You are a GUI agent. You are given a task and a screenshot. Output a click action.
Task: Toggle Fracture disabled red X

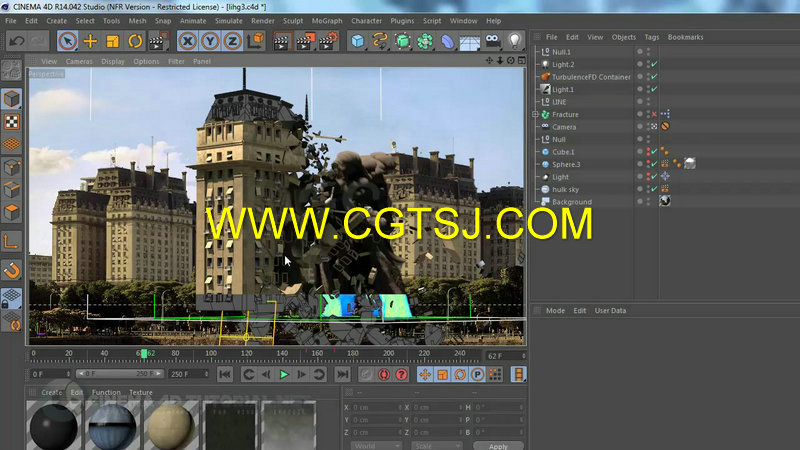(x=655, y=114)
